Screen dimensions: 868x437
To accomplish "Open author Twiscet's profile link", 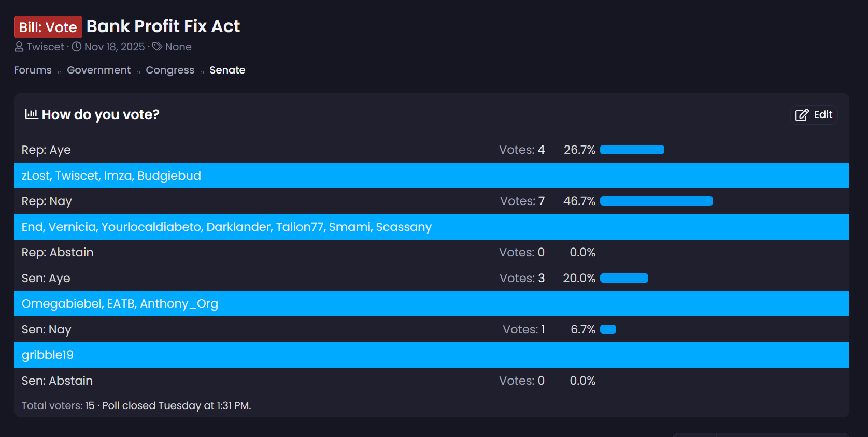I will point(45,47).
